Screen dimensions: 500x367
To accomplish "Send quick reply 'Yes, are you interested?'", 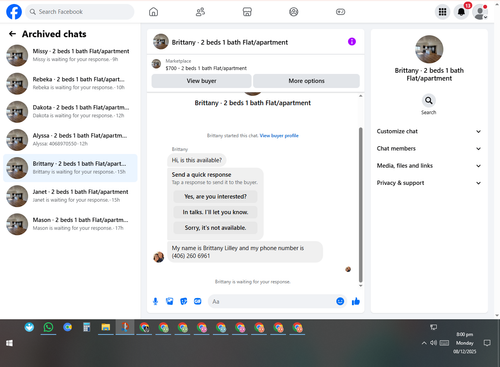I will click(x=215, y=196).
